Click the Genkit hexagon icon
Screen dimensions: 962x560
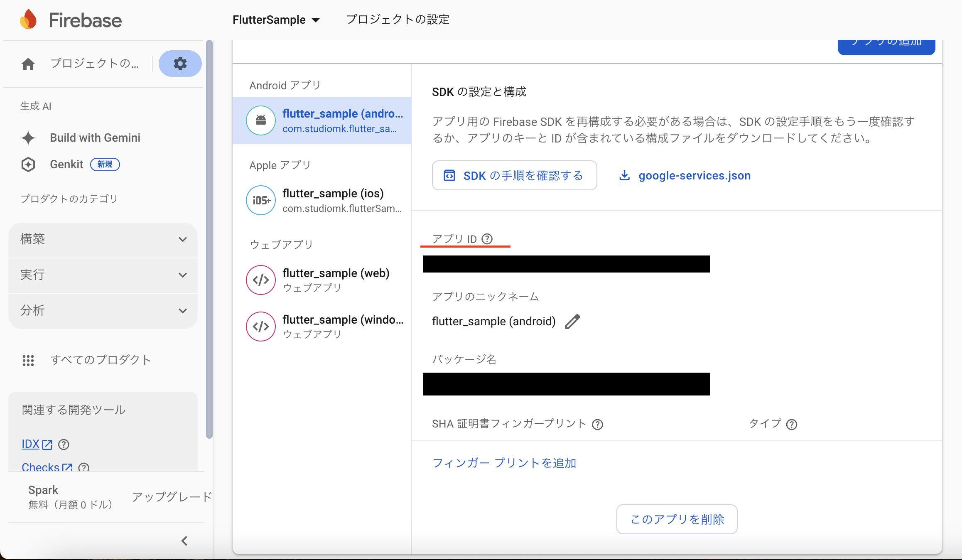pyautogui.click(x=28, y=164)
